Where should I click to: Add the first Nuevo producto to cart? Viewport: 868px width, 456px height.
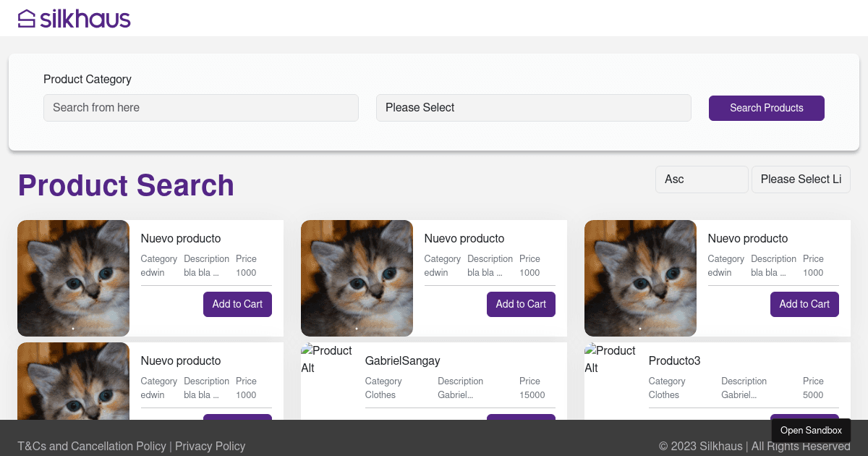tap(237, 304)
